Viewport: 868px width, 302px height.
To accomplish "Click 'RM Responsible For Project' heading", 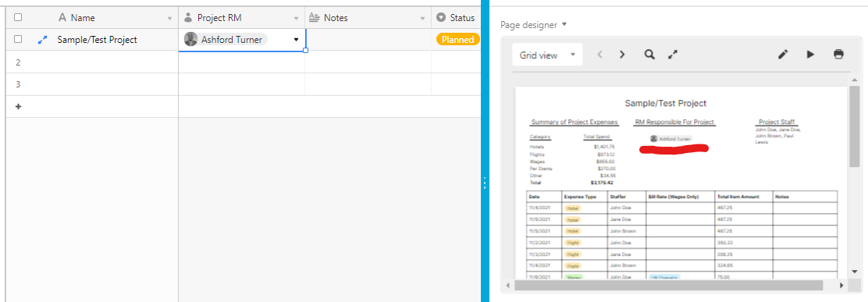I will [x=674, y=123].
